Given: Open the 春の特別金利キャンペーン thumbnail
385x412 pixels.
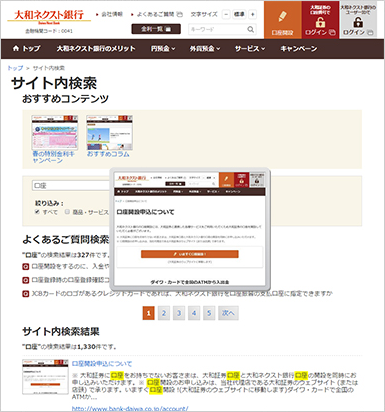Looking at the screenshot, I should click(x=55, y=132).
